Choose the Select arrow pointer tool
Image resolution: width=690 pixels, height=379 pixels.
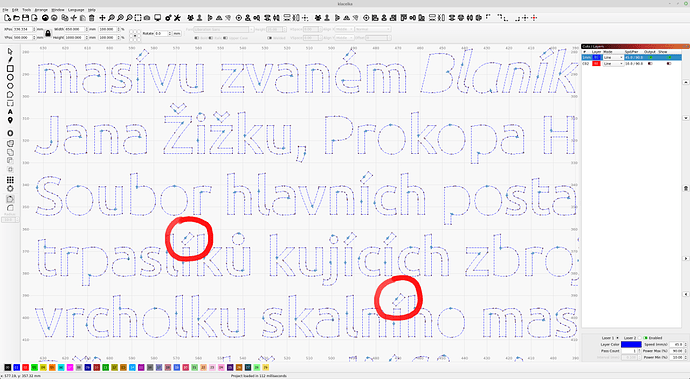(10, 52)
